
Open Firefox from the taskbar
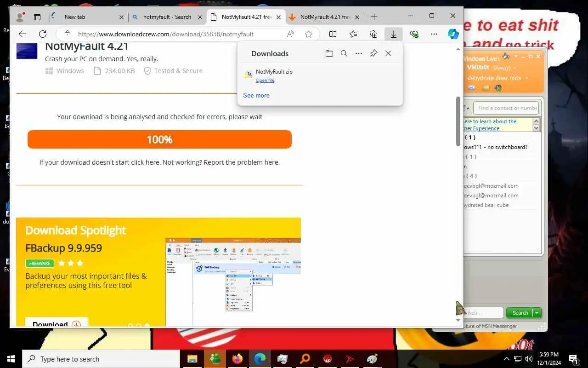237,359
